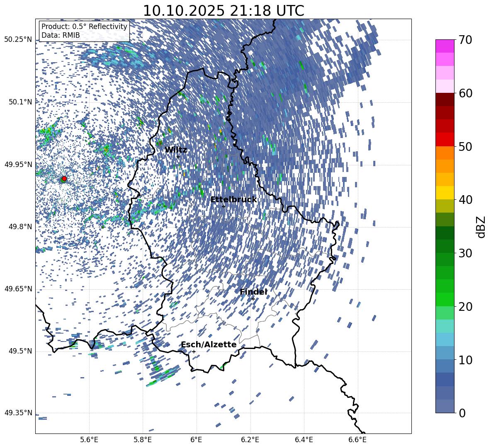Click the colorbar tick label 70

tap(465, 40)
